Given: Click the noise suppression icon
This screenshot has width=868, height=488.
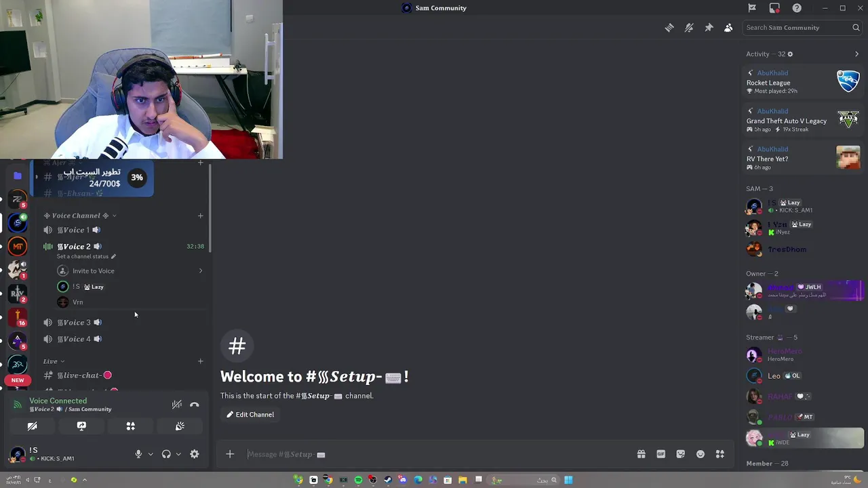Looking at the screenshot, I should pyautogui.click(x=177, y=405).
